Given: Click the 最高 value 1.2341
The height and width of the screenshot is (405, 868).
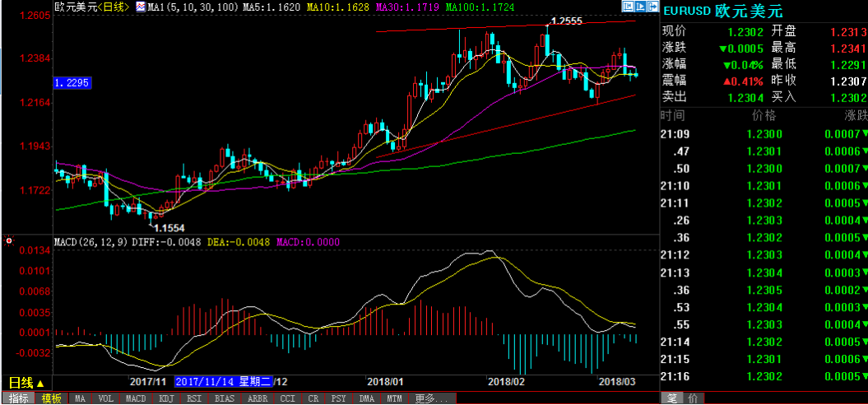Looking at the screenshot, I should (847, 49).
